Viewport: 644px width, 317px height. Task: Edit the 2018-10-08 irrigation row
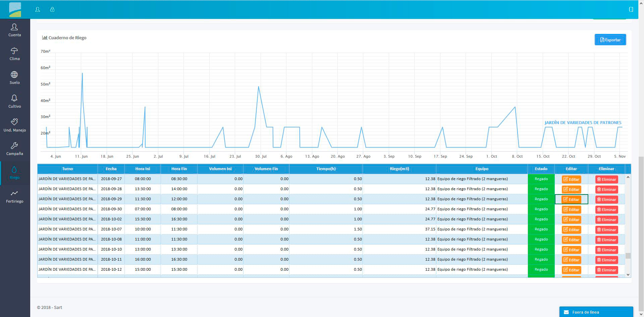571,240
